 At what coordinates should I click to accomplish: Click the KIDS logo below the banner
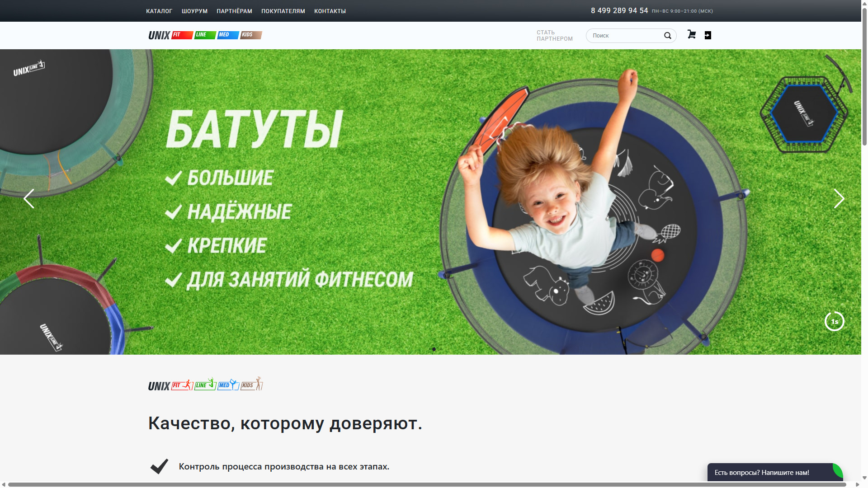[x=252, y=384]
